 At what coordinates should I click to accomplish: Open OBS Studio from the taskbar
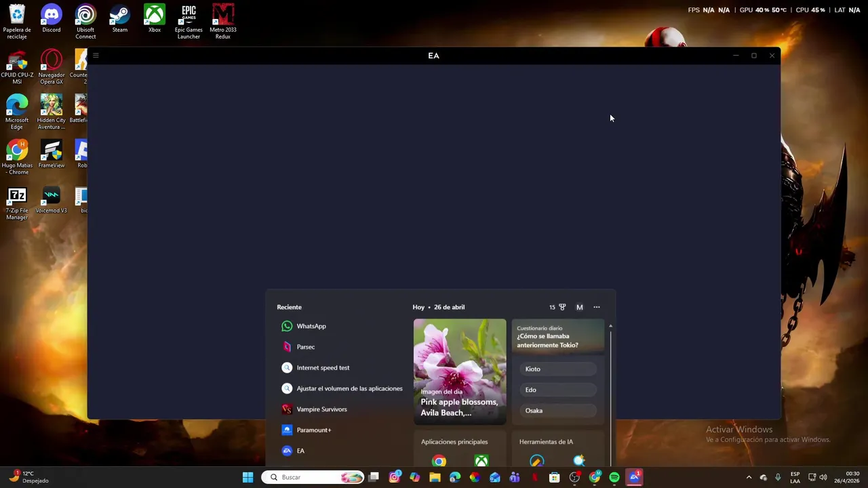click(574, 477)
